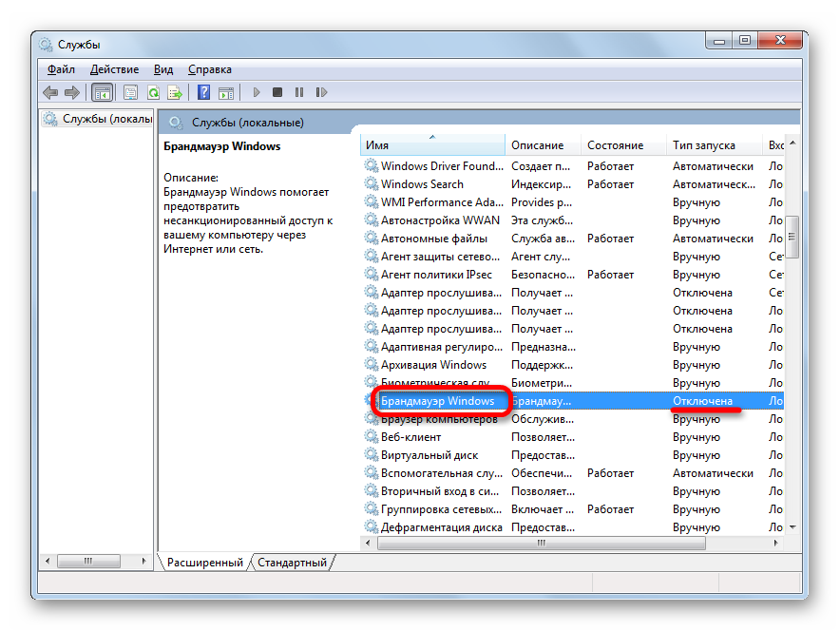Screen dimensions: 840x631
Task: Click the Export list toolbar icon
Action: (175, 92)
